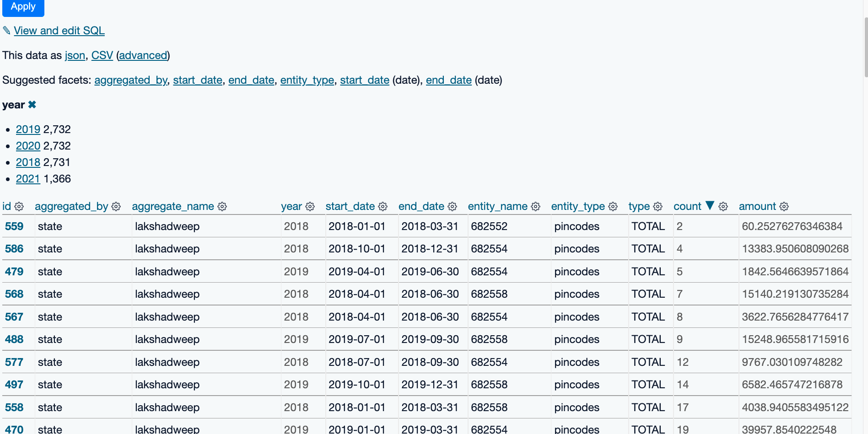Screen dimensions: 868x434
Task: Add end_date (date) suggested facet
Action: coord(449,80)
